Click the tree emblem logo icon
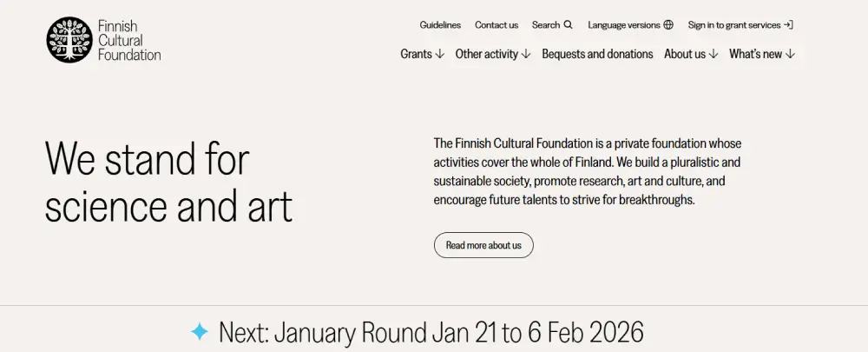The image size is (868, 352). [x=69, y=40]
